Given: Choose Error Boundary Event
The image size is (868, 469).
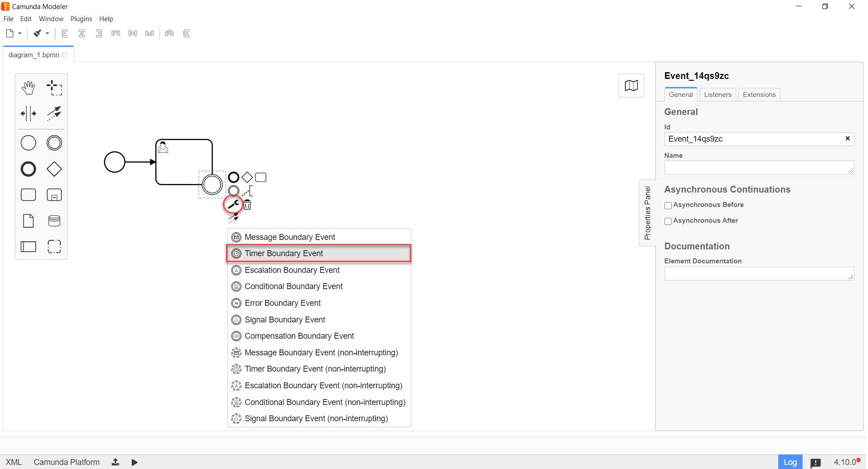Looking at the screenshot, I should click(x=319, y=303).
